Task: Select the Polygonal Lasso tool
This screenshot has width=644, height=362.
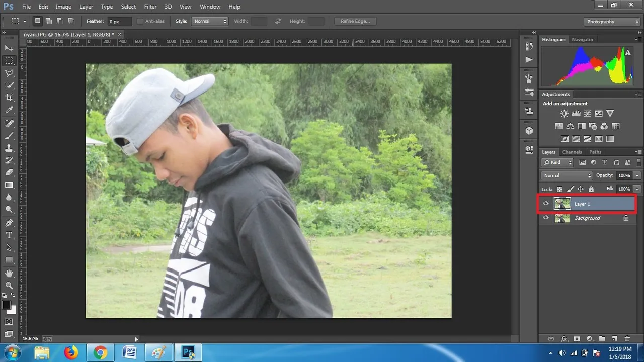Action: (x=9, y=73)
